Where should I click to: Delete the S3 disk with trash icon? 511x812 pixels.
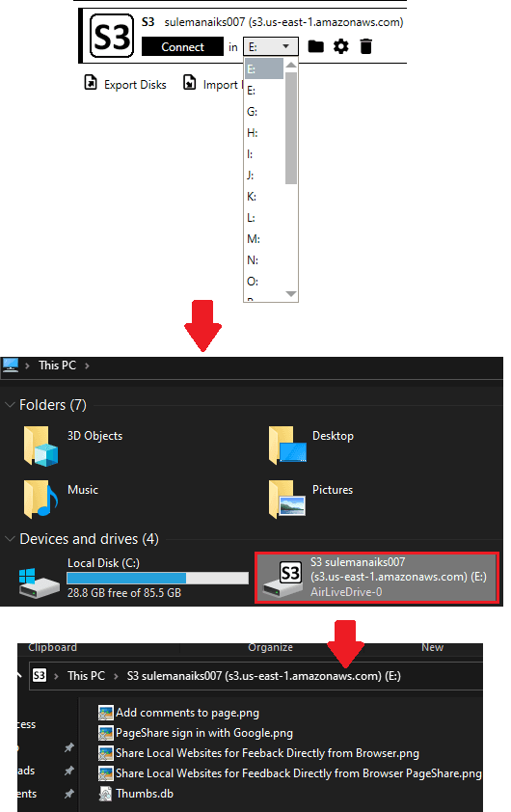click(x=366, y=46)
